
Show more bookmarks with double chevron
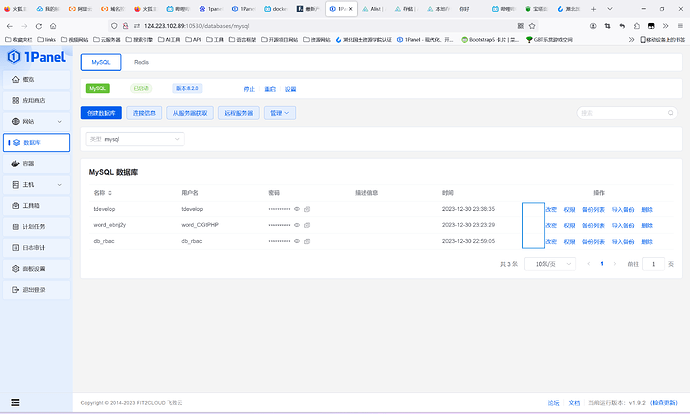(631, 40)
